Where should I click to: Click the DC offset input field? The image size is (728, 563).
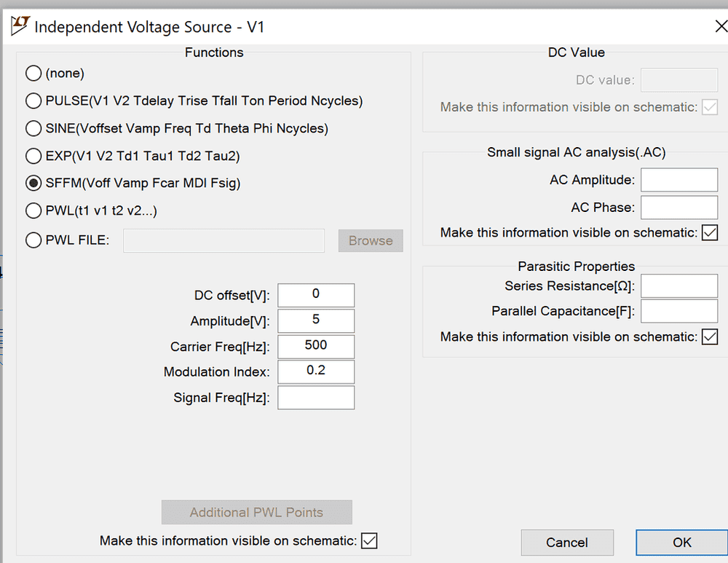[x=316, y=295]
